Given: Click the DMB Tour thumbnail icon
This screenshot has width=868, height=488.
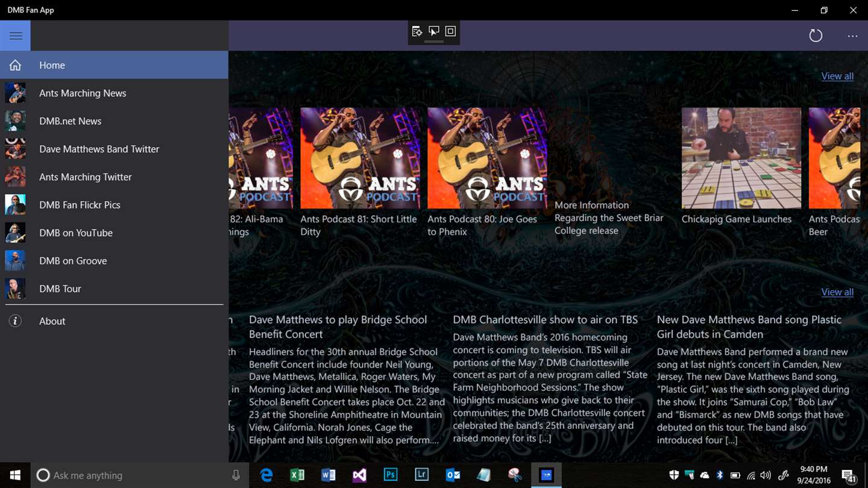Looking at the screenshot, I should point(15,289).
